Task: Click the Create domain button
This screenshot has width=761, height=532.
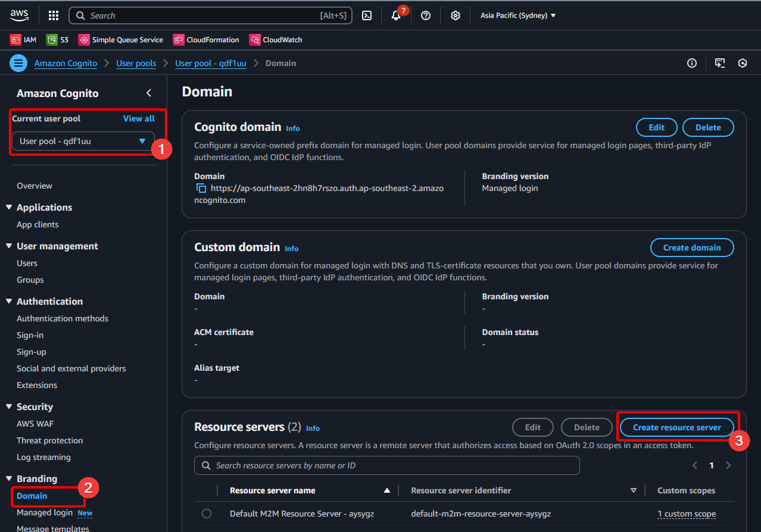Action: coord(691,248)
